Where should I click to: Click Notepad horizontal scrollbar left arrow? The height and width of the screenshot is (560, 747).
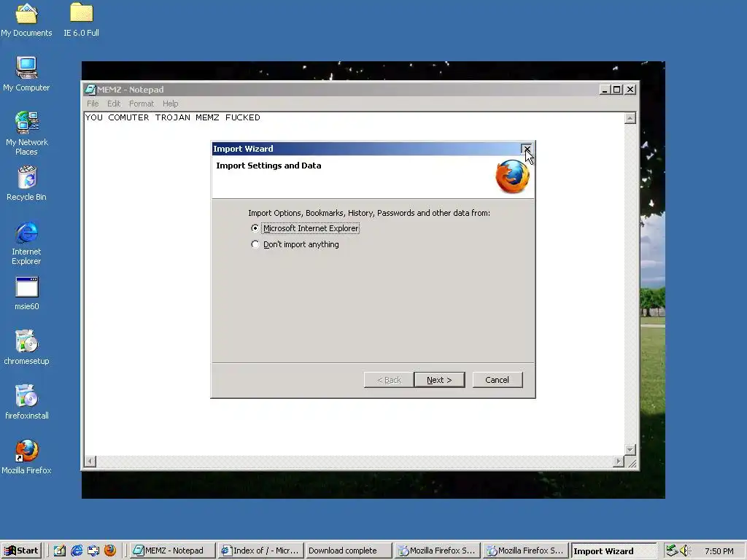click(x=90, y=461)
